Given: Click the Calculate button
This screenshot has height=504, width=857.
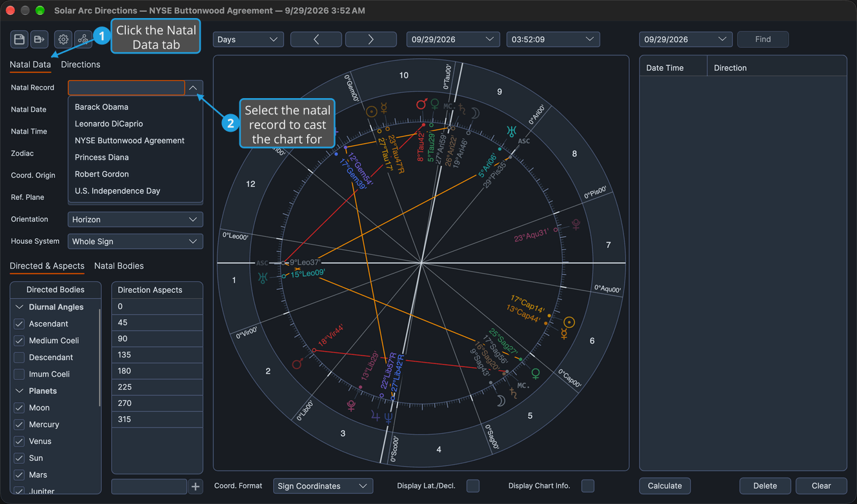Looking at the screenshot, I should 665,486.
